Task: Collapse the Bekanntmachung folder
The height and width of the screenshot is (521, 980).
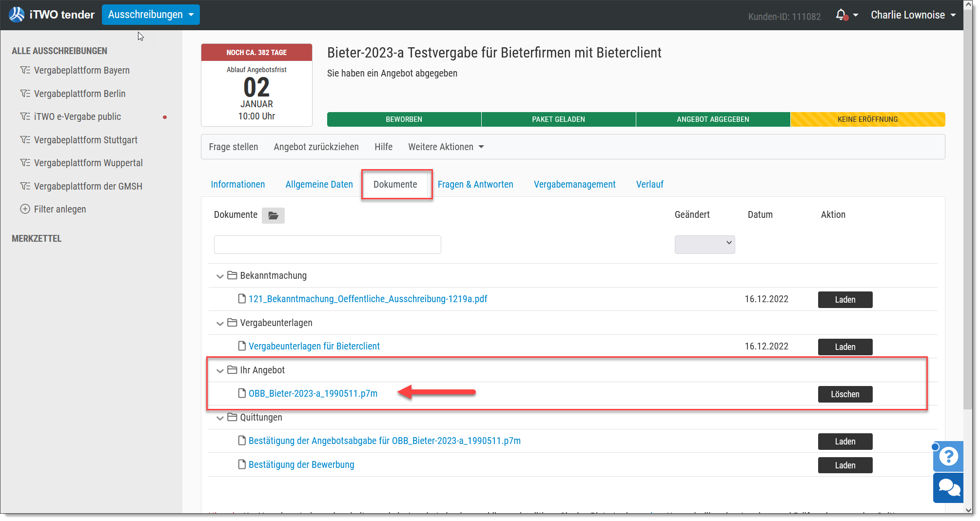Action: pos(220,276)
